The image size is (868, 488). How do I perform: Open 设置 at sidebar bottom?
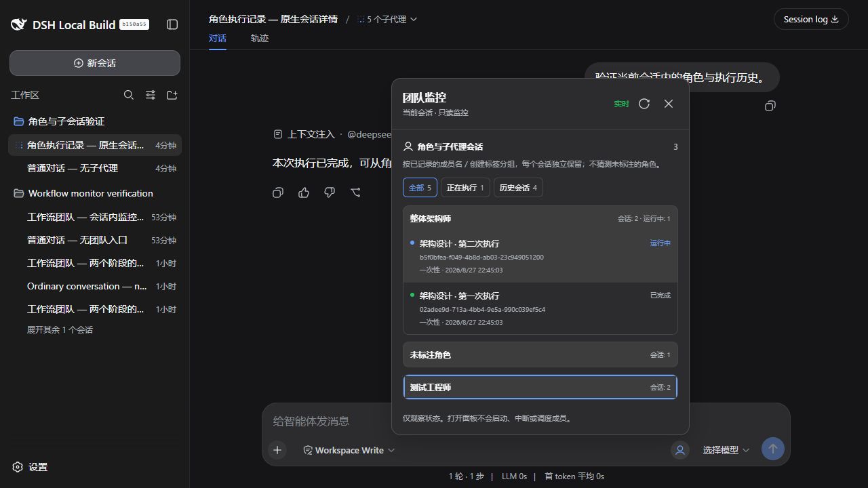click(x=30, y=467)
